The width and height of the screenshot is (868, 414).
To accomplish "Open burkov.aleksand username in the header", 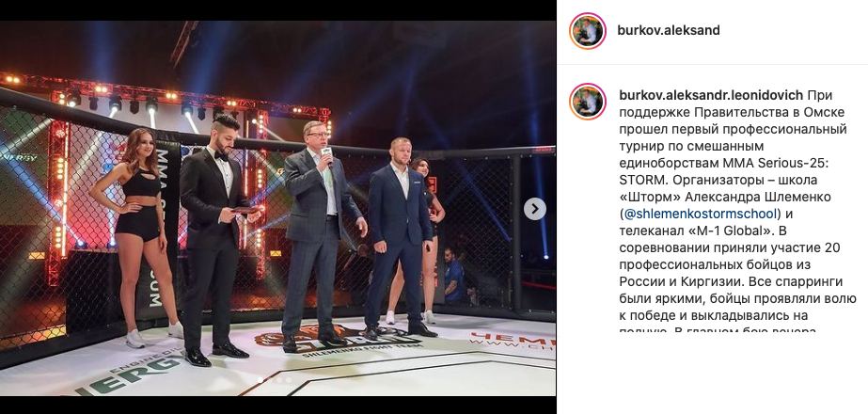I will point(669,30).
